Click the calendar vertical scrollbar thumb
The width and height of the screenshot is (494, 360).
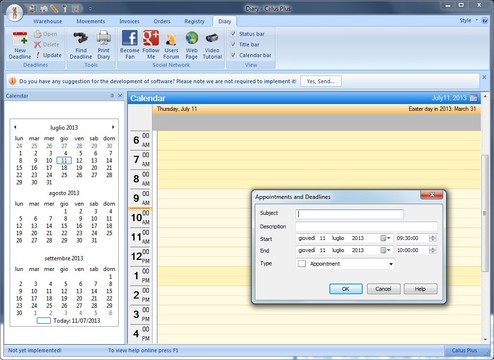tap(485, 213)
